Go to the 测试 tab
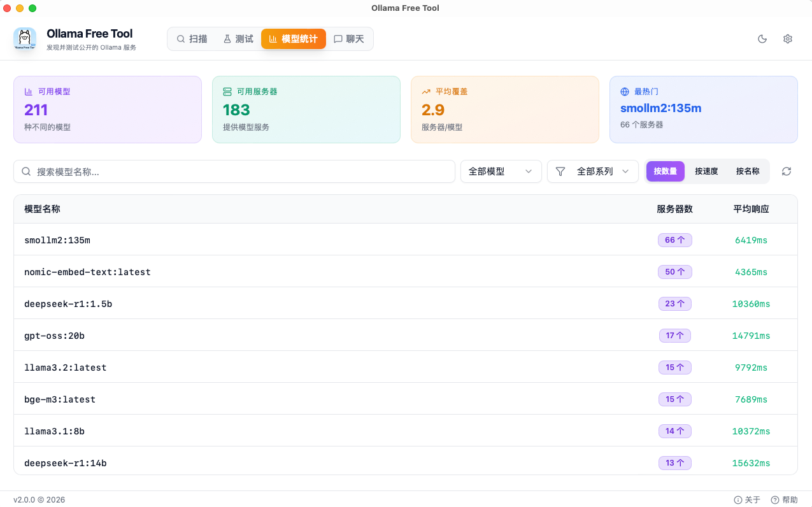This screenshot has height=507, width=812. (x=238, y=39)
